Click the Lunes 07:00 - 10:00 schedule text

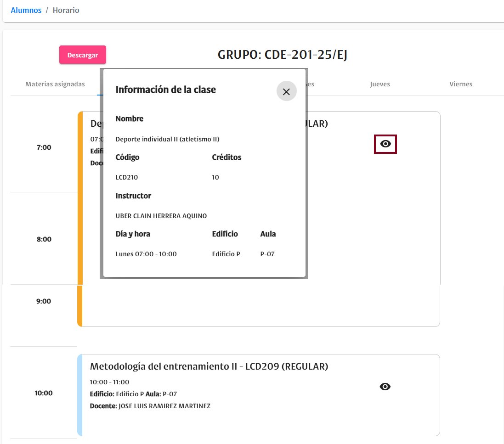tap(146, 254)
